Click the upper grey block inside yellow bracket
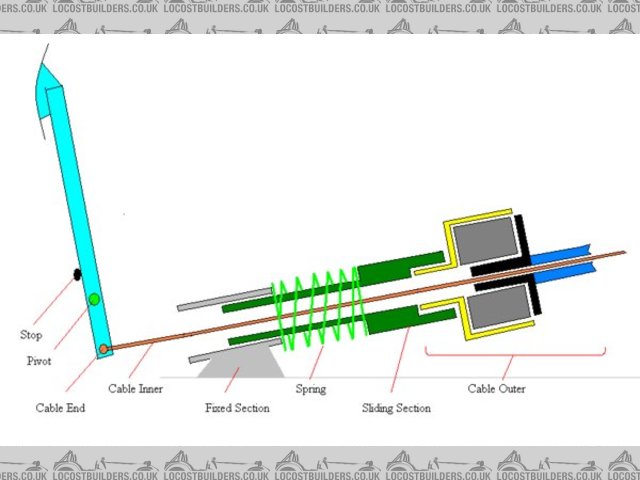The height and width of the screenshot is (480, 640). tap(485, 241)
